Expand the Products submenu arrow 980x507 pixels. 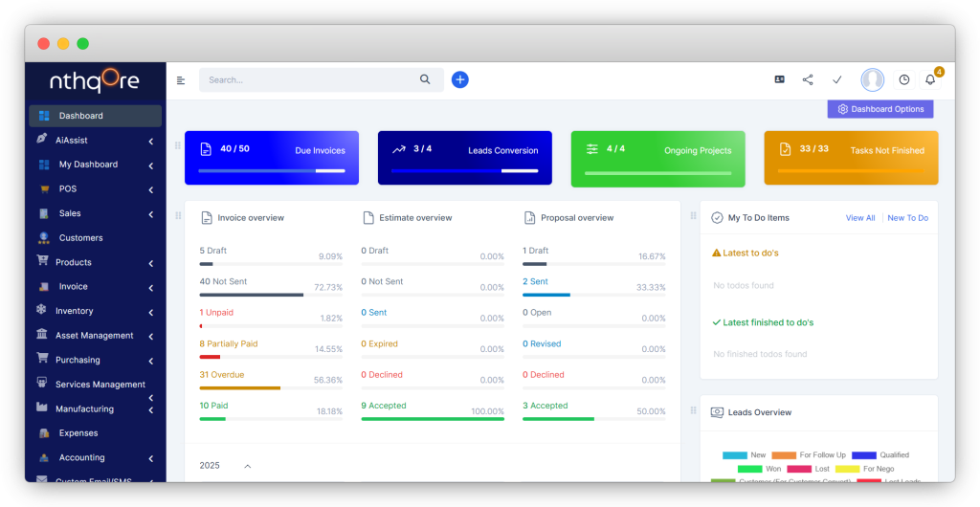tap(150, 264)
